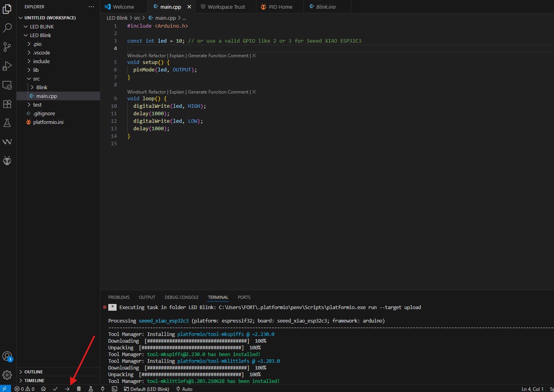Click Ln 4, Col 1 cursor position
Image resolution: width=554 pixels, height=392 pixels.
(x=532, y=389)
